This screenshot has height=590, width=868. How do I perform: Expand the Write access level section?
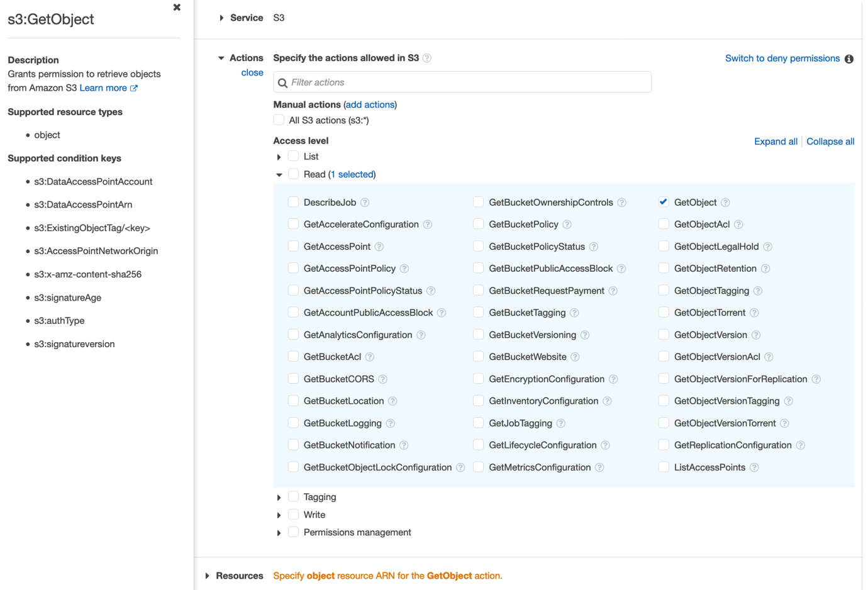279,515
